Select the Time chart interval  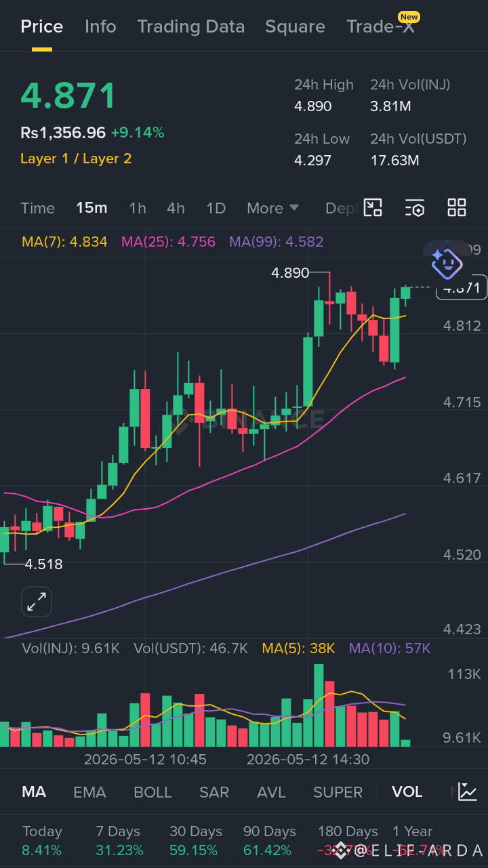pos(37,208)
